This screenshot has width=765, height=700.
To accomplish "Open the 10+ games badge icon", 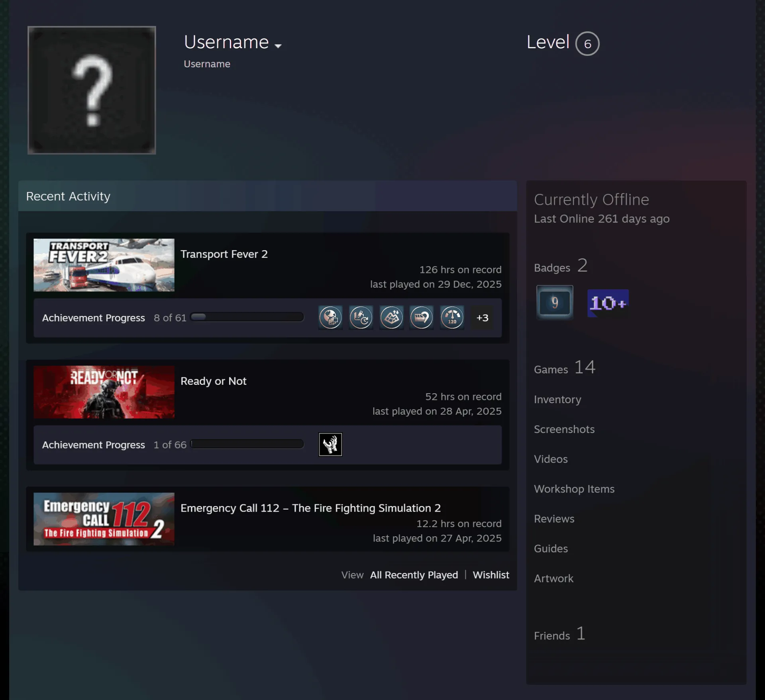I will 608,303.
